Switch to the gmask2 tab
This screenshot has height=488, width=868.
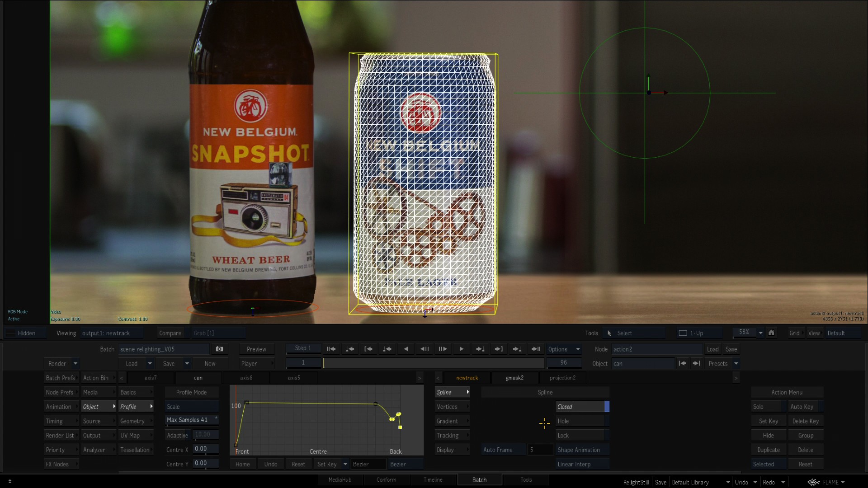tap(514, 378)
